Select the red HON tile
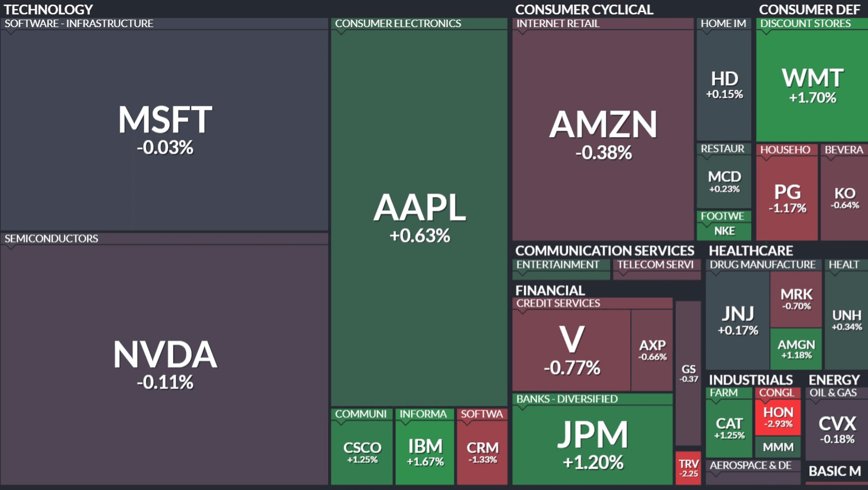Image resolution: width=868 pixels, height=490 pixels. click(x=778, y=417)
